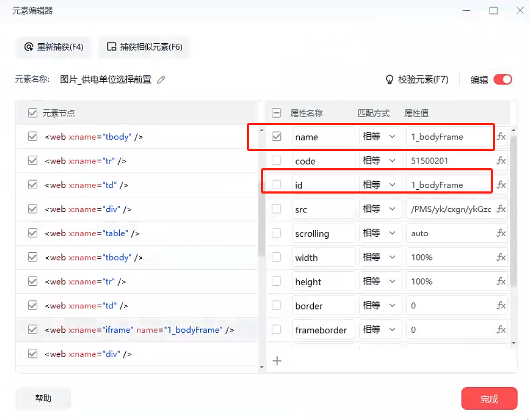Open match mode dropdown for height
529x420 pixels.
point(380,281)
